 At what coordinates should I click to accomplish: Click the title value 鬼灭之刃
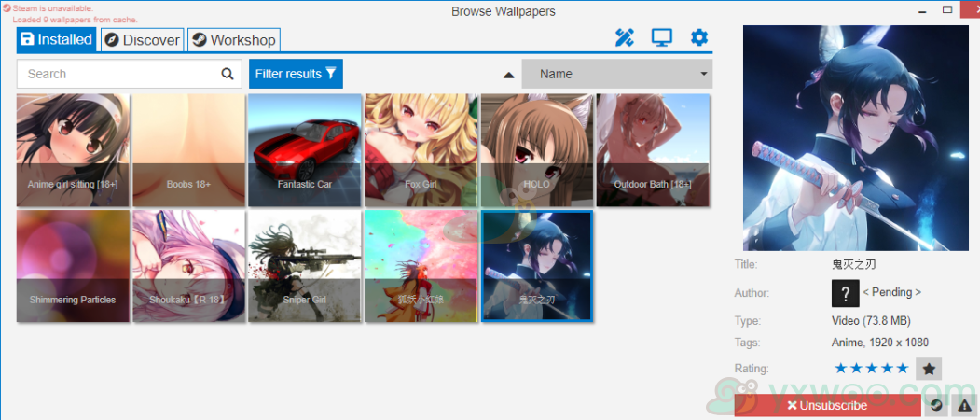854,264
